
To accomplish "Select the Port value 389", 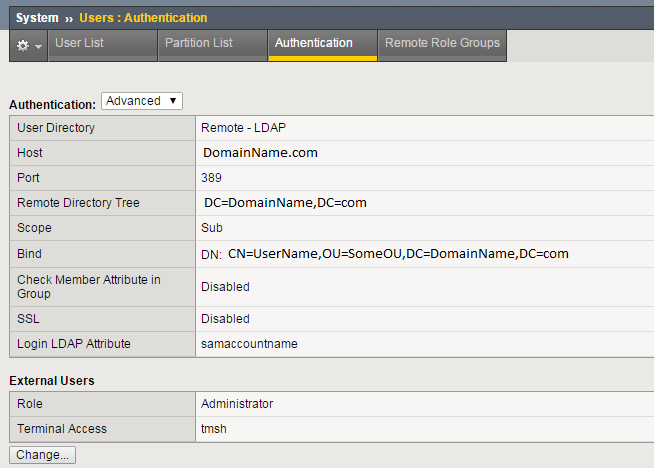I will coord(211,178).
